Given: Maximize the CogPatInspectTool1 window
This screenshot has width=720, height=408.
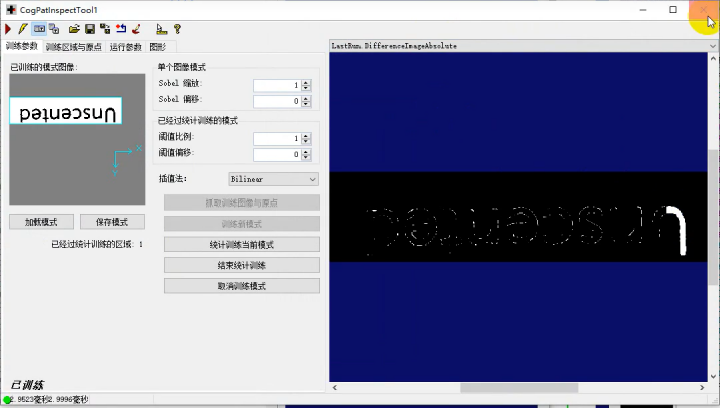Looking at the screenshot, I should coord(673,10).
